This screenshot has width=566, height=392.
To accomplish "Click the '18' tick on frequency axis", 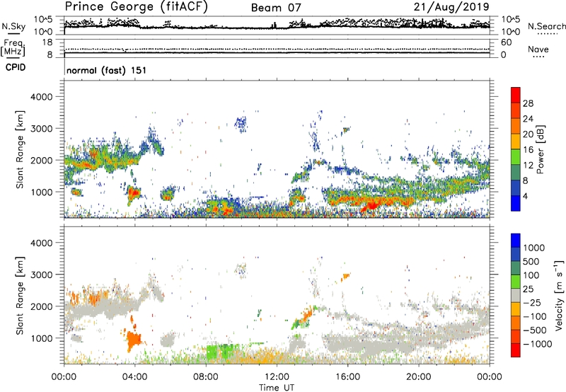I will pyautogui.click(x=47, y=42).
